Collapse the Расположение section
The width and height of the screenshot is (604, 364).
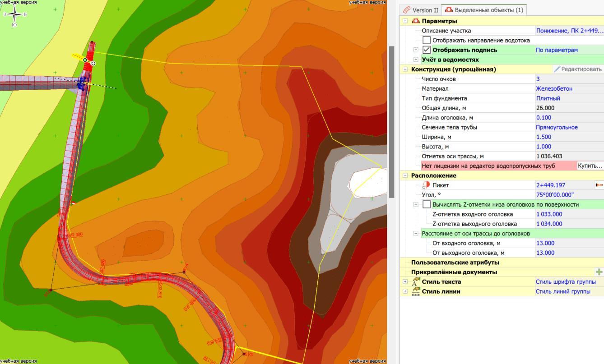[x=405, y=175]
